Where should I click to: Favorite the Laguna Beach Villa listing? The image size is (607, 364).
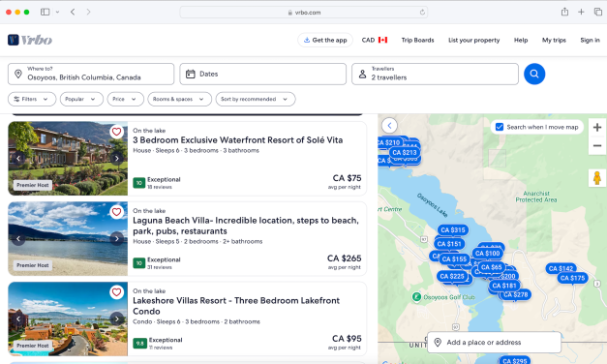pos(116,212)
